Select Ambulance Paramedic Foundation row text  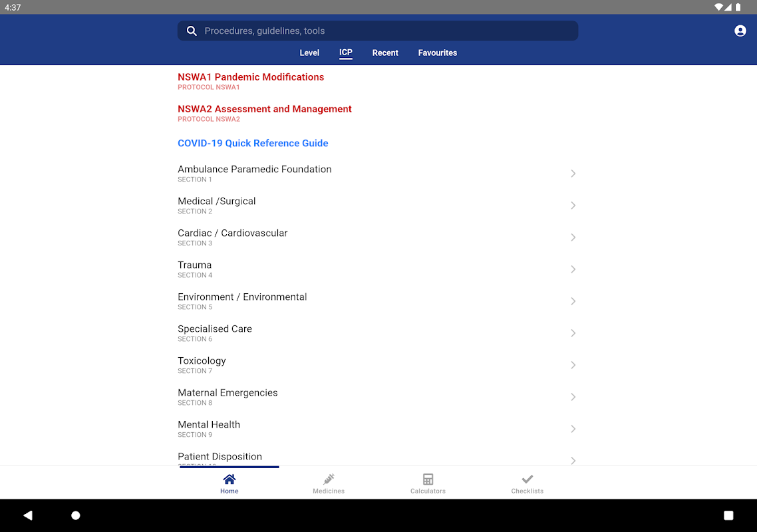[x=254, y=170]
